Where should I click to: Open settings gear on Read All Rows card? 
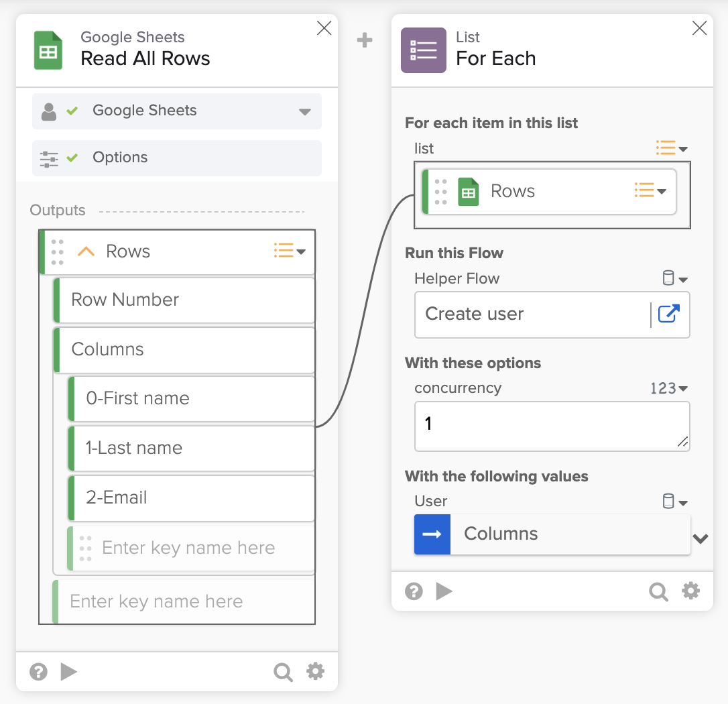tap(316, 671)
